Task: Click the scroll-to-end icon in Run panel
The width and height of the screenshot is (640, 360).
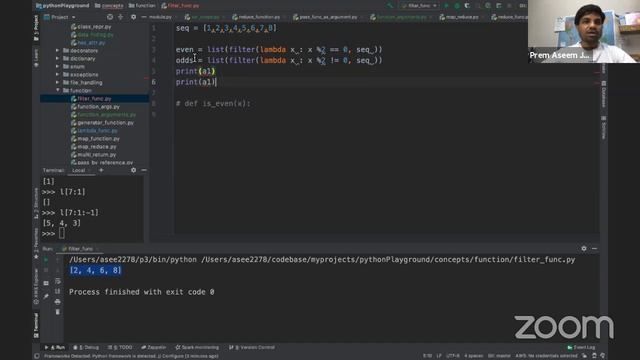Action: (x=58, y=291)
